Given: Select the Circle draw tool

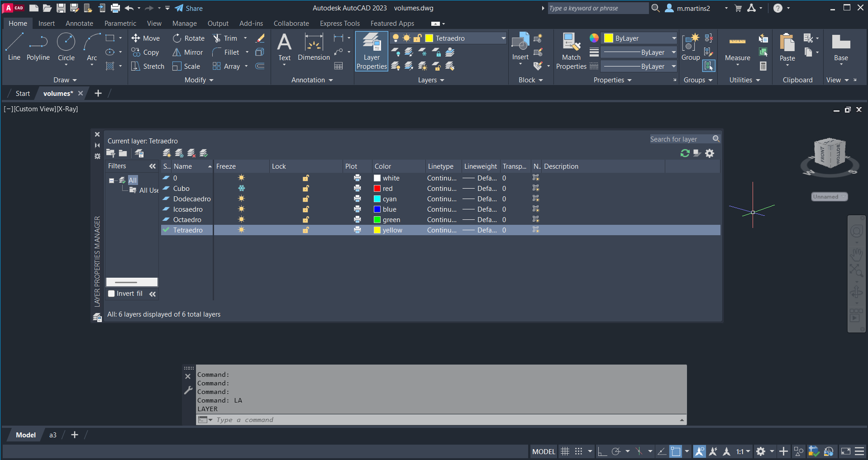Looking at the screenshot, I should 66,43.
